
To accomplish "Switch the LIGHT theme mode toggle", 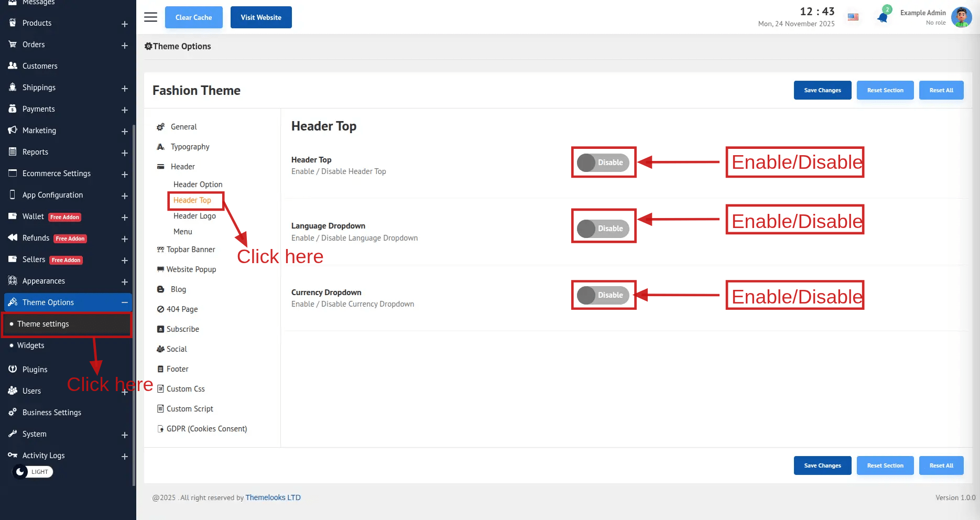I will coord(32,472).
